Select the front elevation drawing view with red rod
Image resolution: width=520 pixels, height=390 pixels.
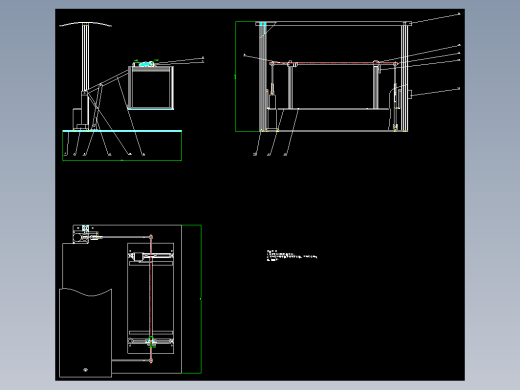348,84
